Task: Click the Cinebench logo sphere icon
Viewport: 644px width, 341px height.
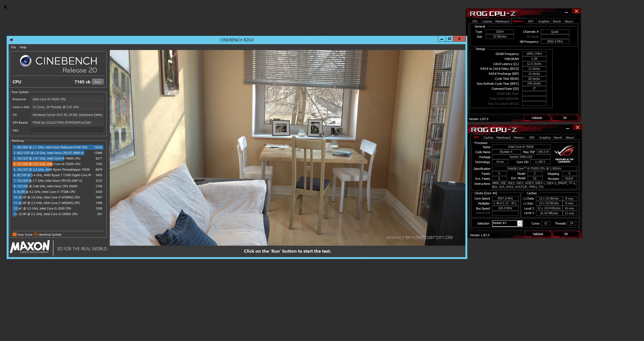Action: click(x=26, y=61)
